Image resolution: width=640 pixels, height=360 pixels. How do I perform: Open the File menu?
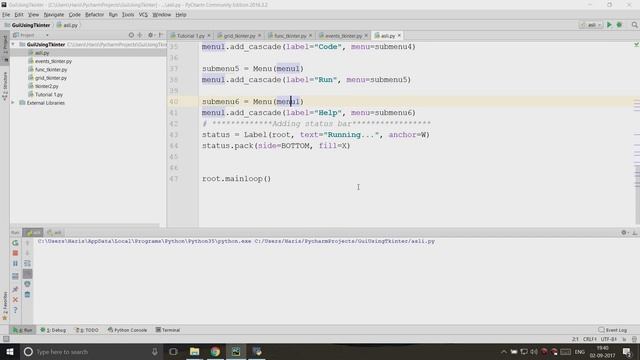pos(6,15)
